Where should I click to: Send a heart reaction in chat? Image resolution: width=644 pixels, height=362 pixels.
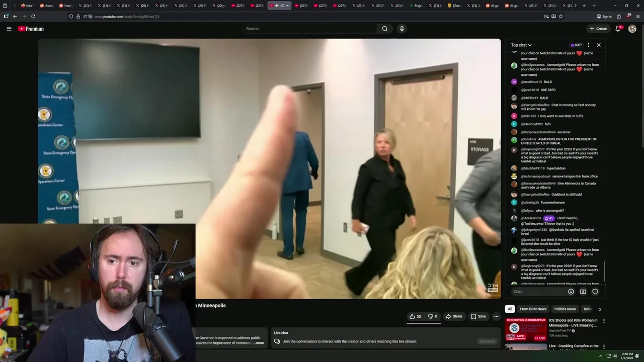(595, 292)
